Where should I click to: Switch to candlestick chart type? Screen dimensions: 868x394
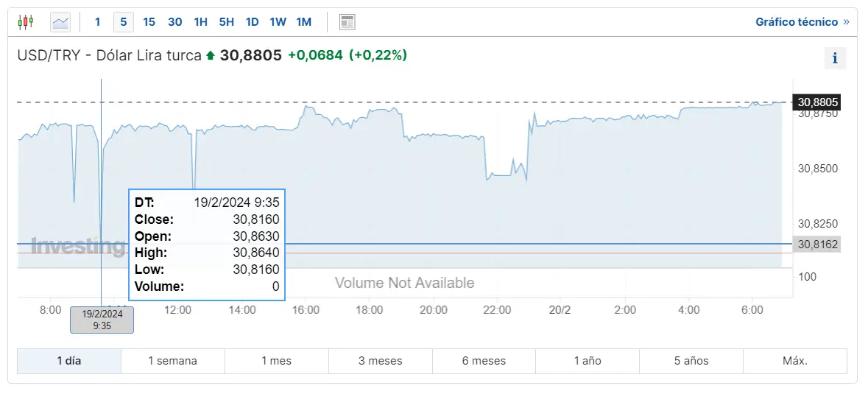pos(26,22)
